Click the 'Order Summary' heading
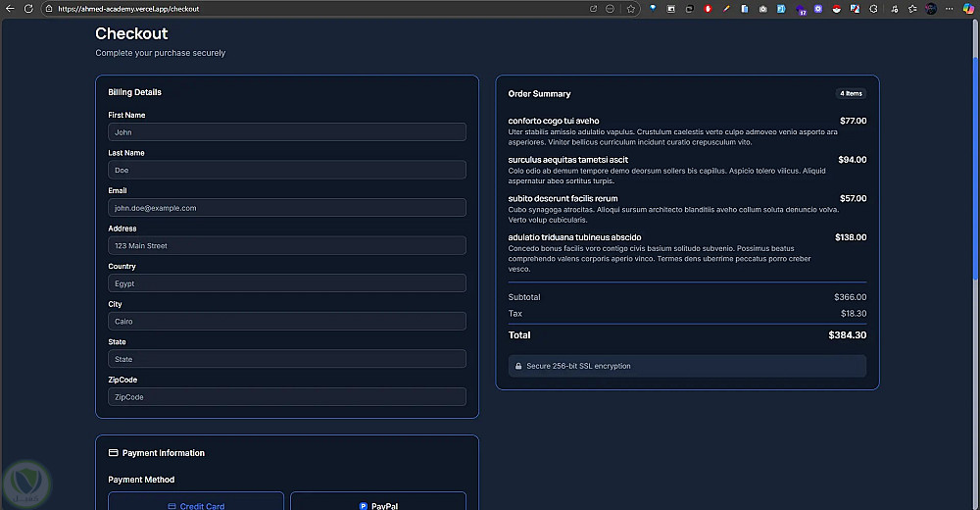Image resolution: width=980 pixels, height=510 pixels. pyautogui.click(x=539, y=94)
